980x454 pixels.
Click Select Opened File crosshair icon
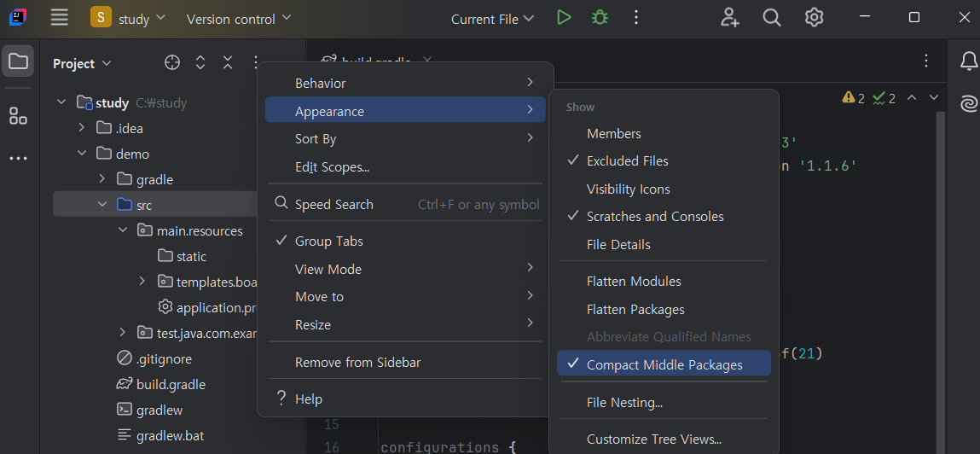tap(172, 62)
